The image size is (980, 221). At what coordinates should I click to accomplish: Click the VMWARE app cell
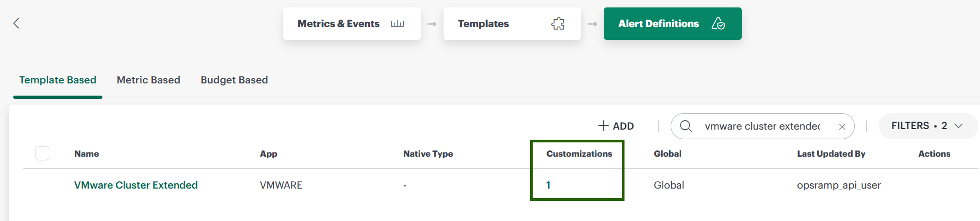coord(281,185)
